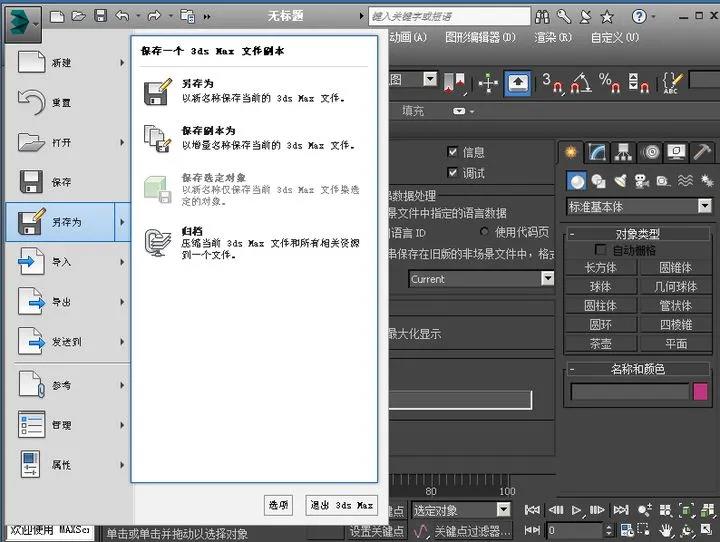
Task: Select the Hierarchy panel tab icon
Action: point(623,152)
